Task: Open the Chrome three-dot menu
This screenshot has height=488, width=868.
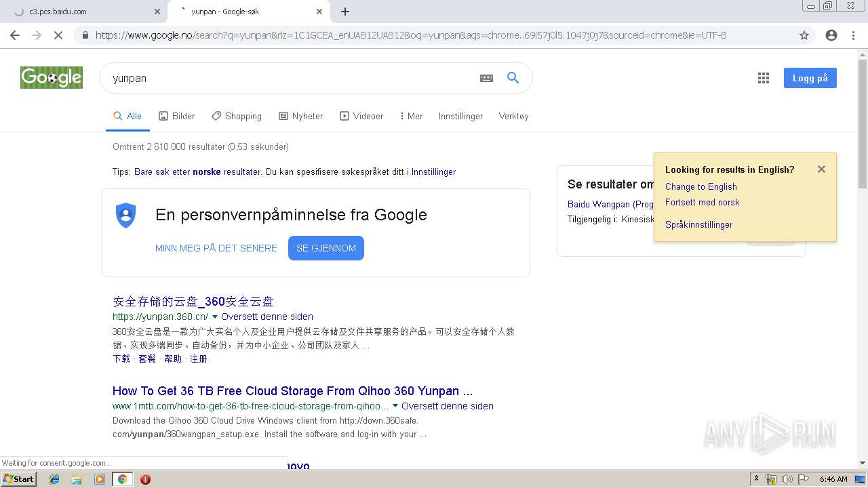Action: [x=853, y=35]
